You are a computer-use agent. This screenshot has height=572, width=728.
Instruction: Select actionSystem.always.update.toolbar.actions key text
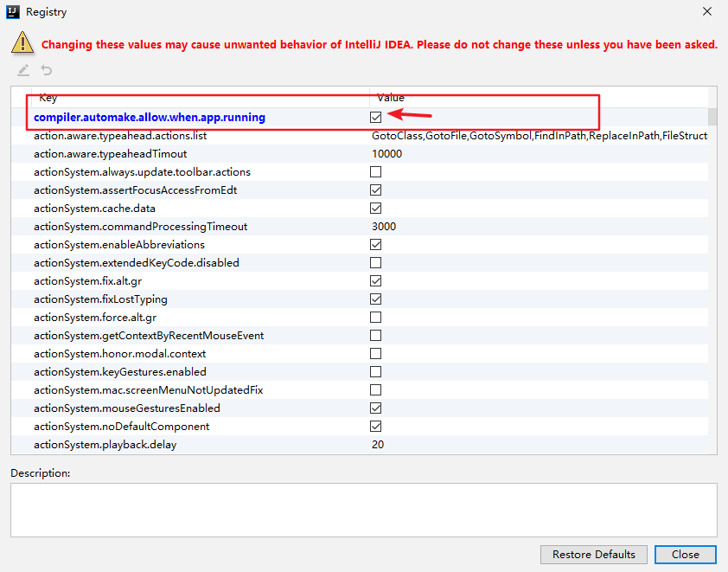(x=142, y=172)
